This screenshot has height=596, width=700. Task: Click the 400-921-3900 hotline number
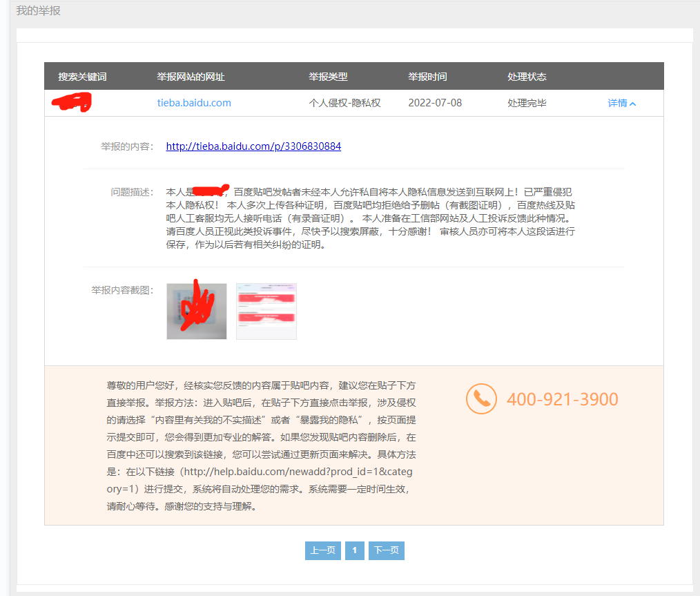click(x=562, y=399)
